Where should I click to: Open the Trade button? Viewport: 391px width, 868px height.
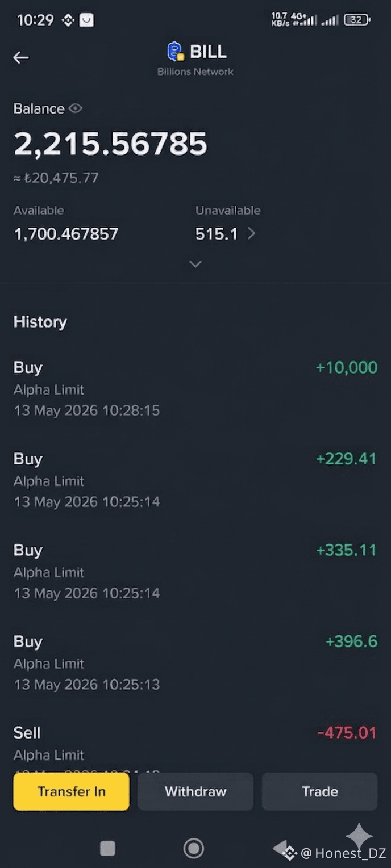tap(319, 791)
